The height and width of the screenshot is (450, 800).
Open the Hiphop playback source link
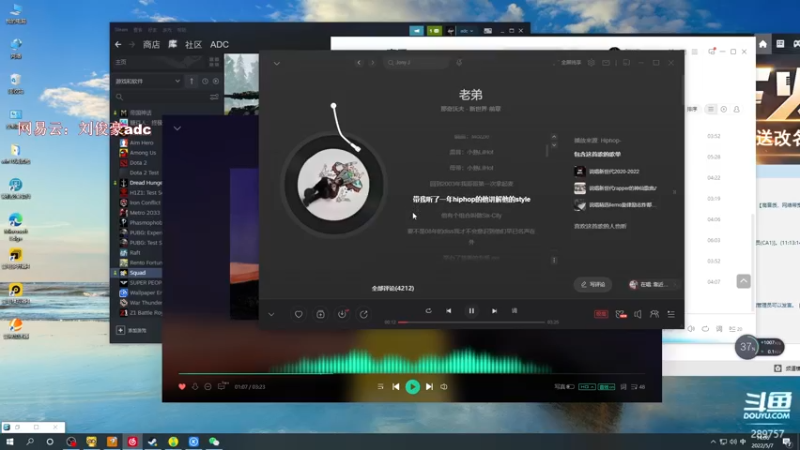point(610,140)
